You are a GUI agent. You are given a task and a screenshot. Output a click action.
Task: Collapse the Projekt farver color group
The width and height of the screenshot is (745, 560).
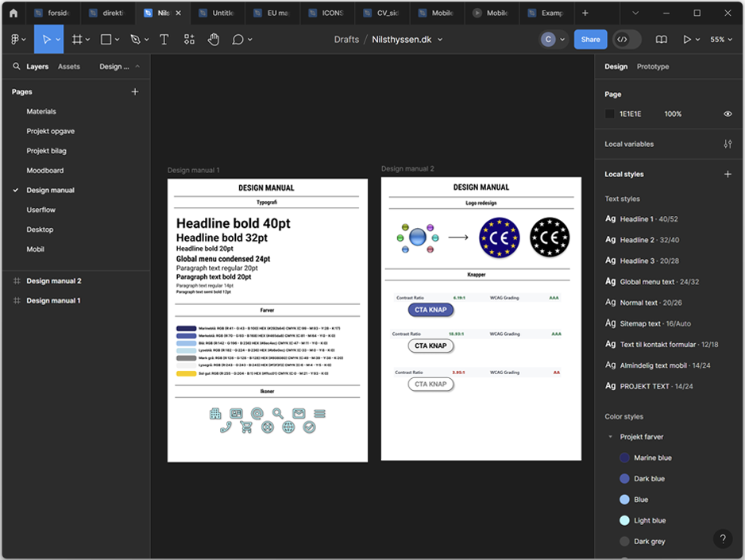click(610, 437)
